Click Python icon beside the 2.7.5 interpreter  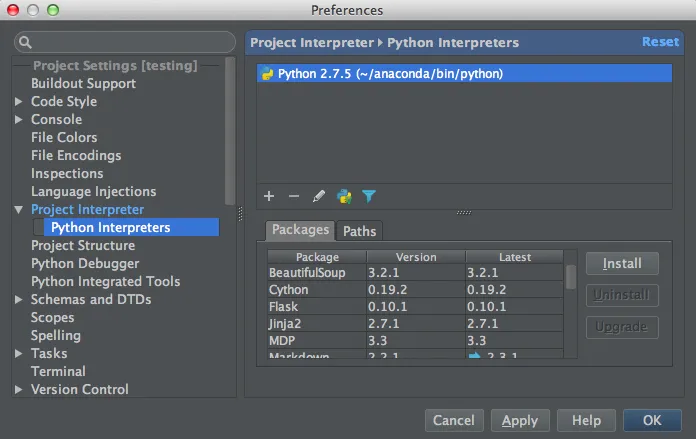click(x=267, y=74)
